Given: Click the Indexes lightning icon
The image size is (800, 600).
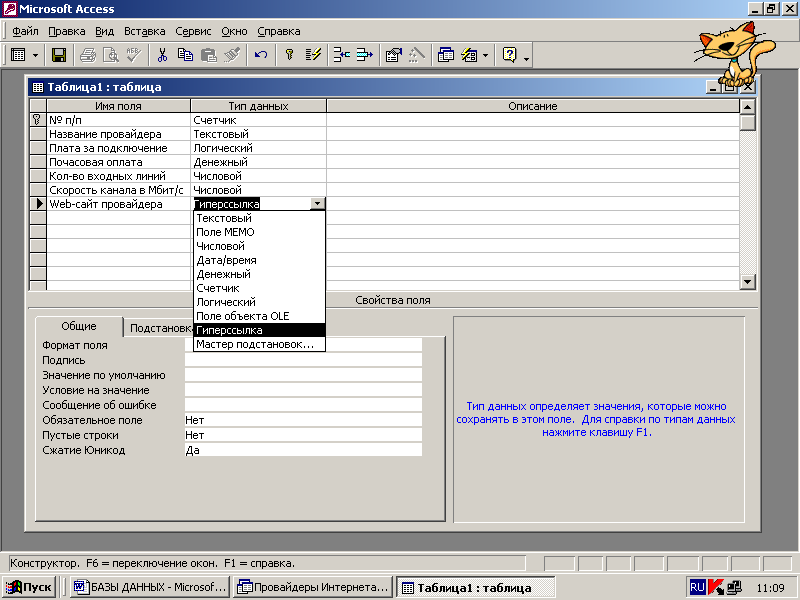Looking at the screenshot, I should click(313, 55).
